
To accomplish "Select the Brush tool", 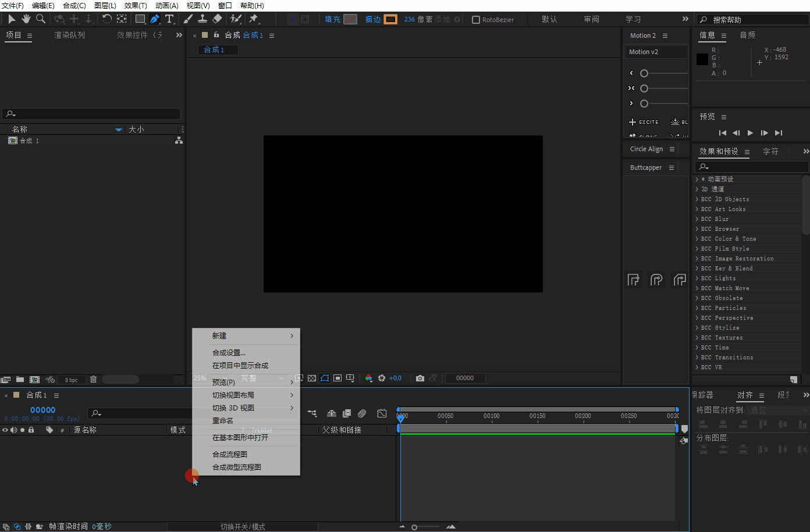I will 188,19.
